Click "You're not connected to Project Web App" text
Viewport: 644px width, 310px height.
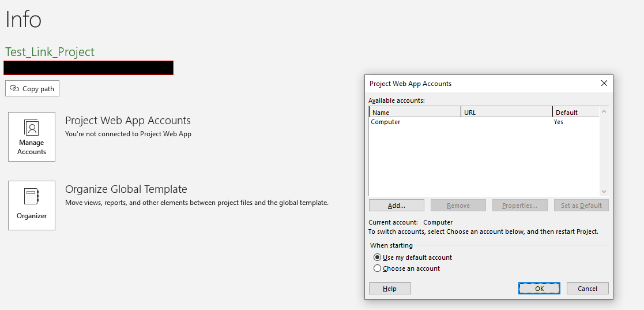(x=128, y=134)
